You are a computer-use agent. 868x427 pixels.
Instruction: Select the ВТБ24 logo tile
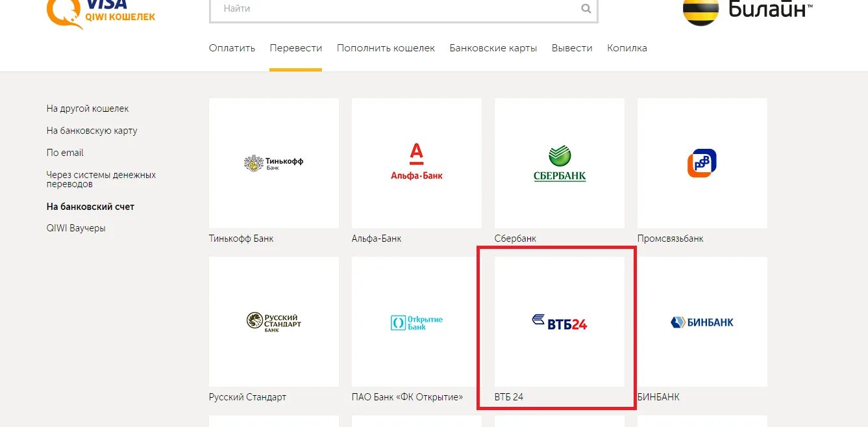point(560,322)
